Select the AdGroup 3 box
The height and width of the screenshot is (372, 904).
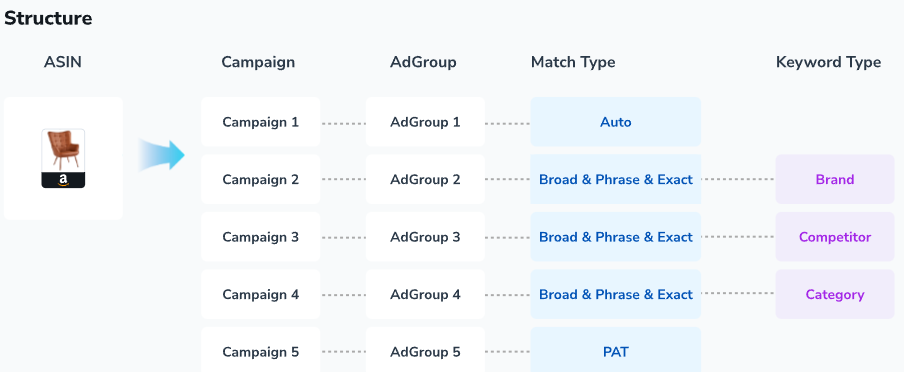[425, 237]
